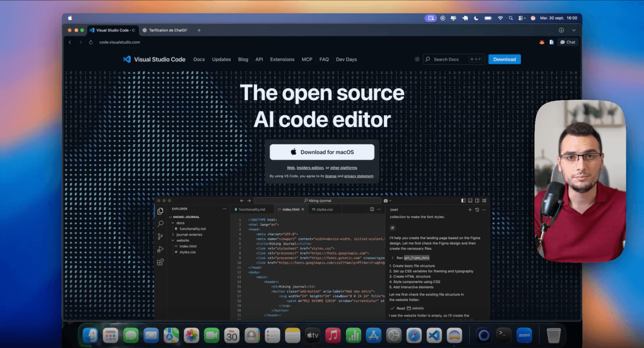Expand the journal-enteries folder

coord(173,235)
